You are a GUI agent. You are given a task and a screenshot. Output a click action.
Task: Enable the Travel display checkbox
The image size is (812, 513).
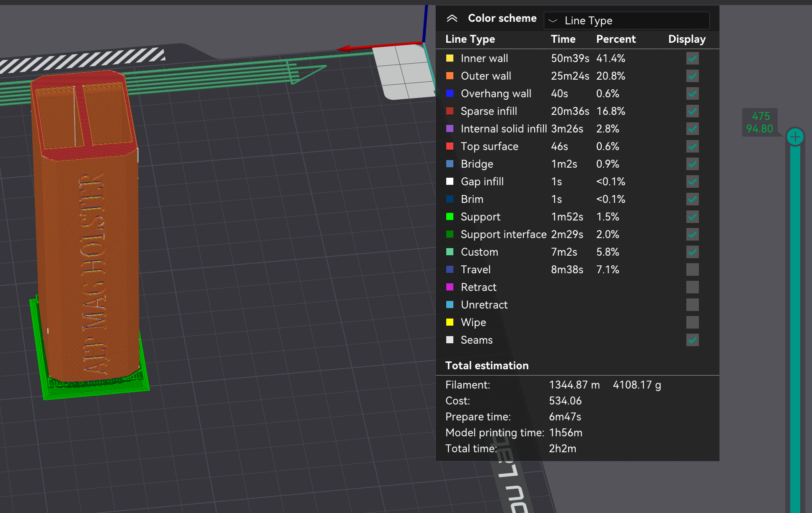(692, 269)
